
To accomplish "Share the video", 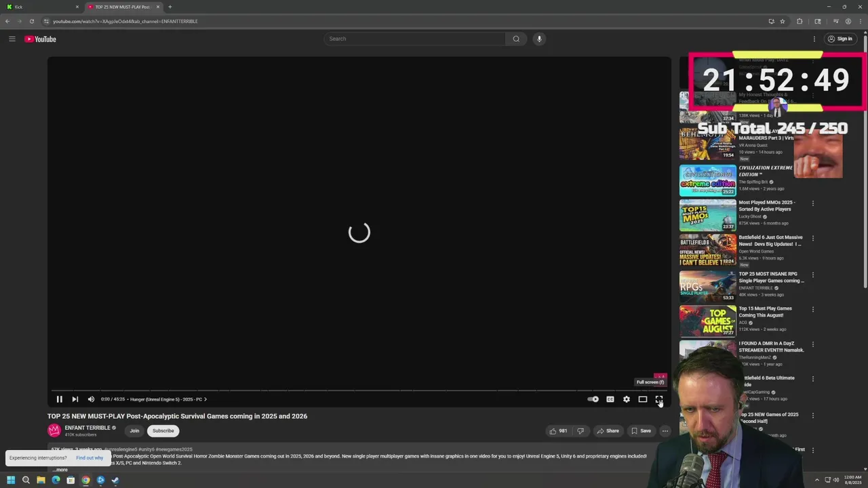I will click(x=608, y=431).
